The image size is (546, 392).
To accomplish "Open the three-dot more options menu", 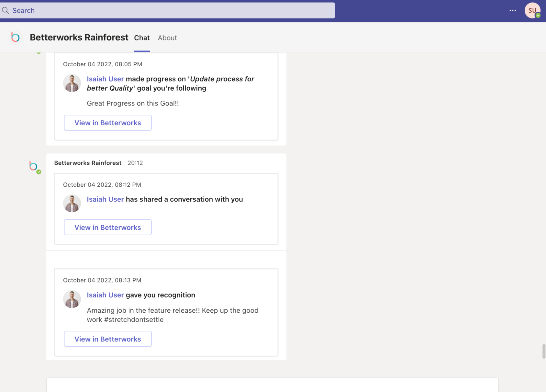I will click(x=513, y=10).
